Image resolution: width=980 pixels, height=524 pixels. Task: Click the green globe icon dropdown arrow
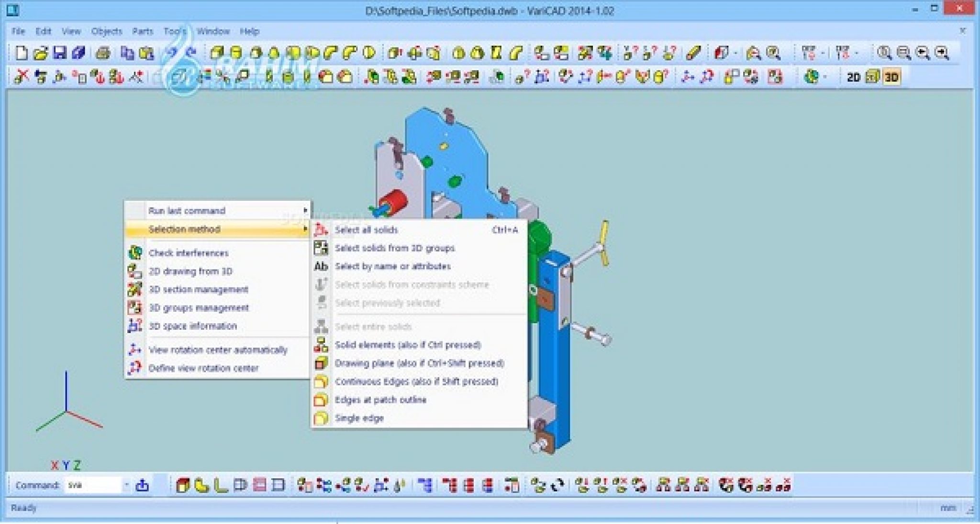pos(826,77)
